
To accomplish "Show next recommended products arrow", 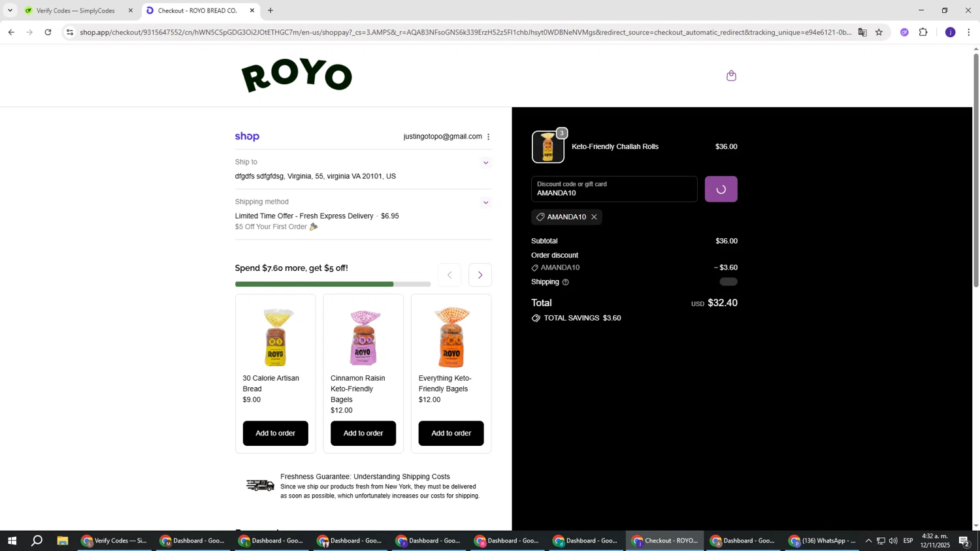I will pyautogui.click(x=480, y=275).
